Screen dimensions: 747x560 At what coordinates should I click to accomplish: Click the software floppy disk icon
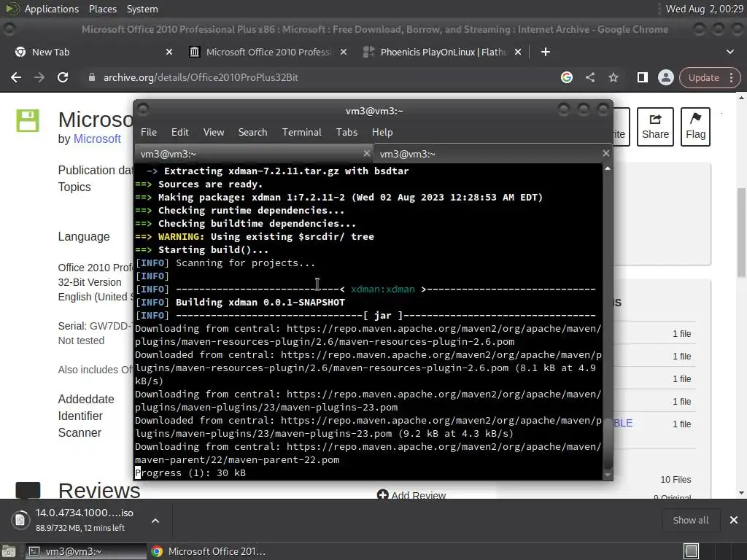28,120
